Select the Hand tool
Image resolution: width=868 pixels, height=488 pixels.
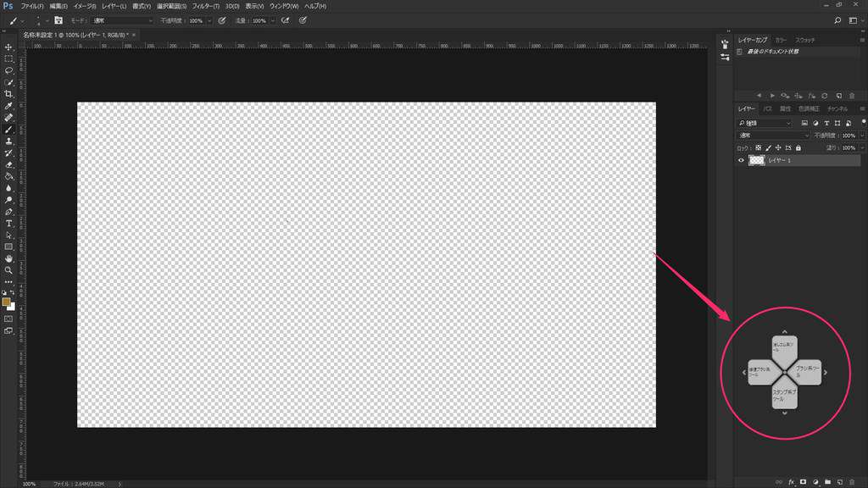point(8,258)
